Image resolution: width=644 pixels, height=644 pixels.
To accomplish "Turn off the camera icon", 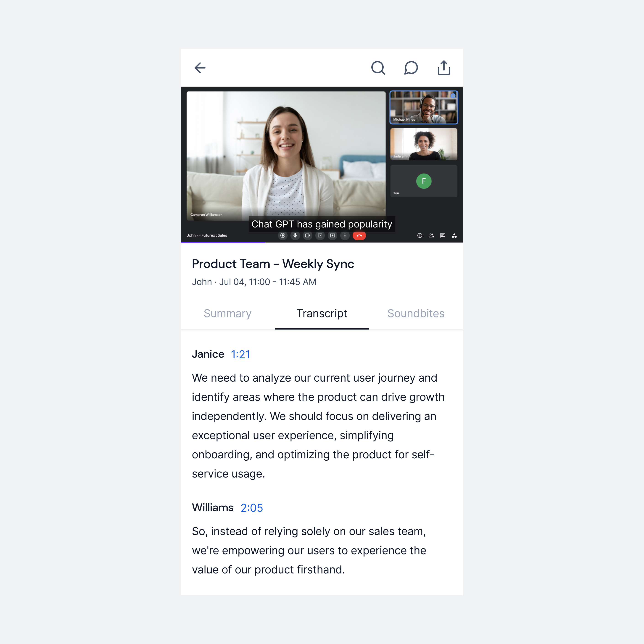I will pos(308,236).
